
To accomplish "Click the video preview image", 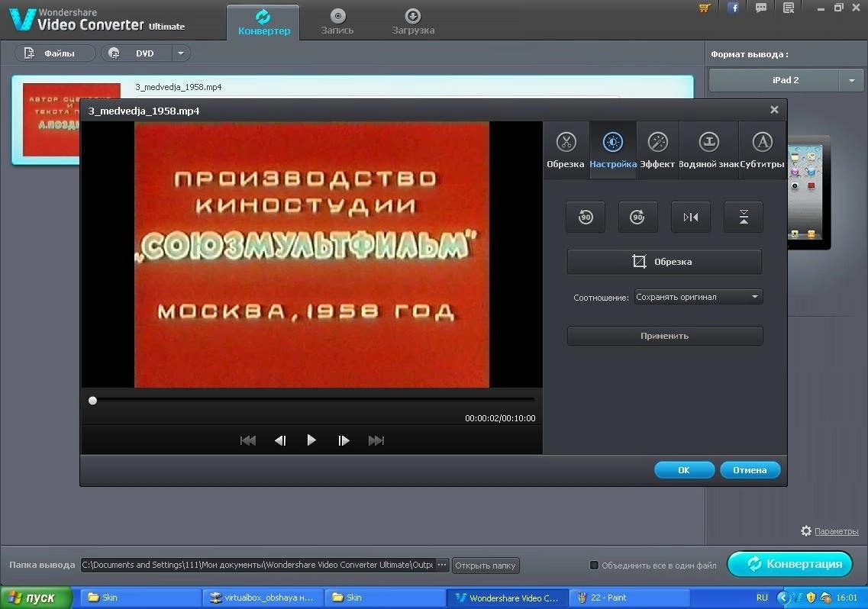I will pos(311,255).
